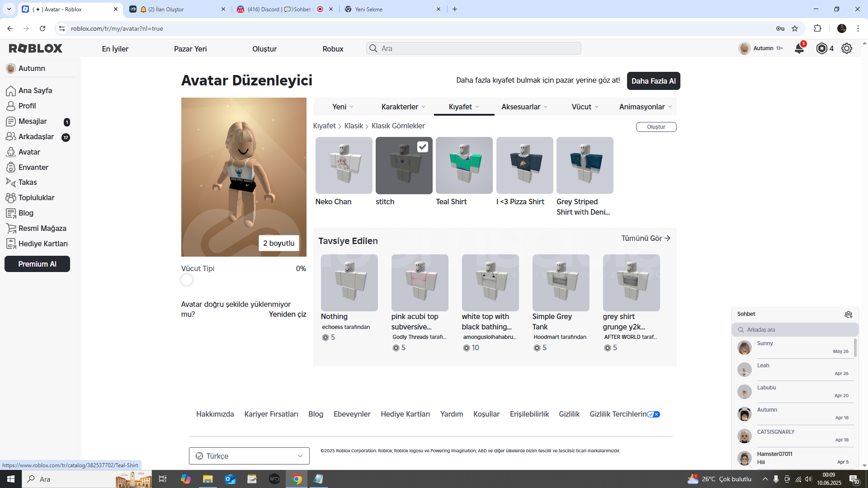This screenshot has height=488, width=868.
Task: Open File Explorer from the taskbar
Action: [208, 479]
